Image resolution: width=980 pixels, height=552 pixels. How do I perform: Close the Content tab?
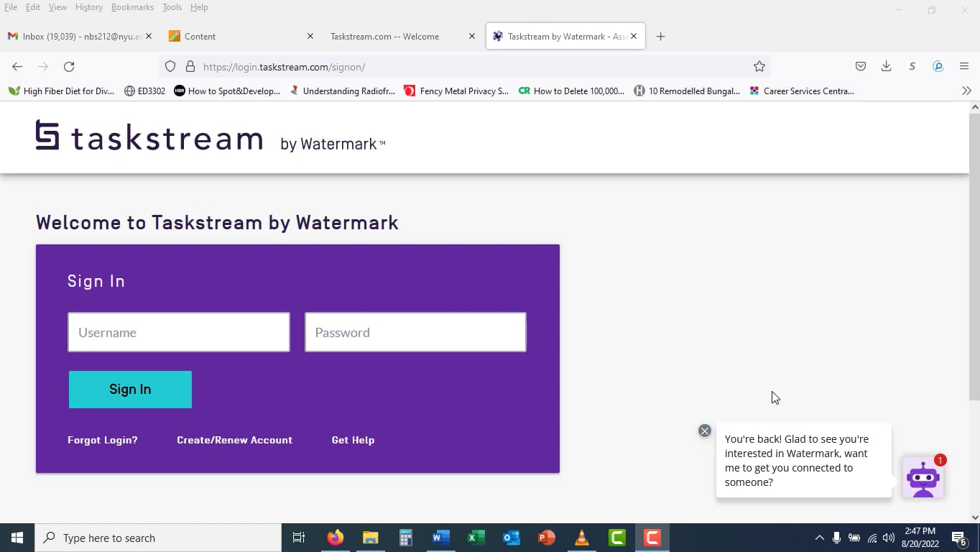310,36
